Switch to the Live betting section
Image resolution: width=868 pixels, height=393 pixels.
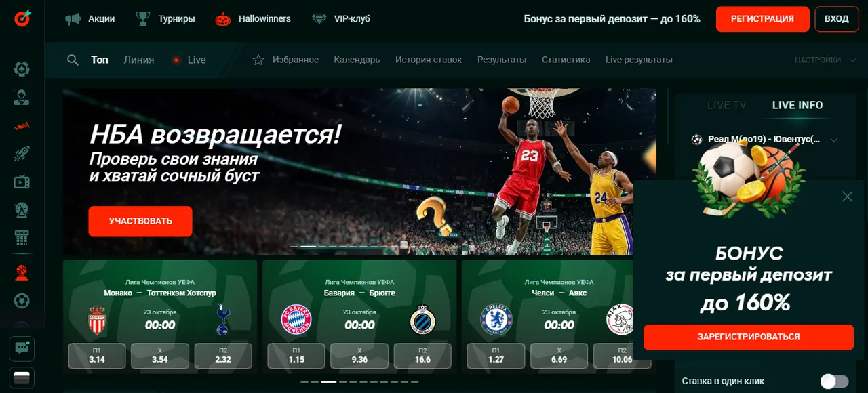click(x=196, y=60)
